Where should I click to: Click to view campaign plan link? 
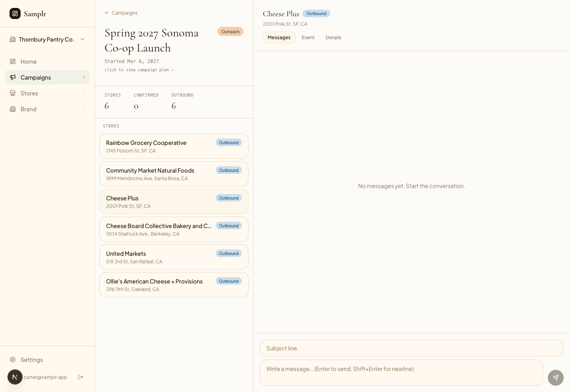(139, 70)
